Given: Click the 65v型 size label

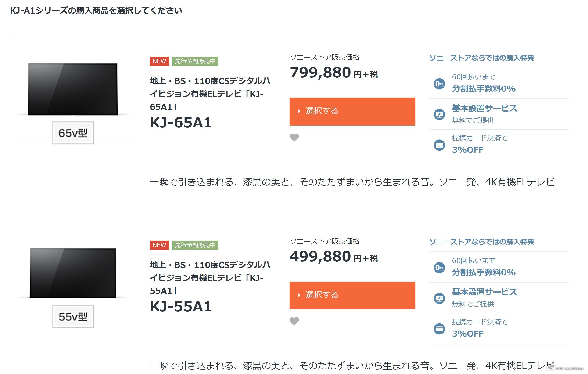Looking at the screenshot, I should click(73, 133).
